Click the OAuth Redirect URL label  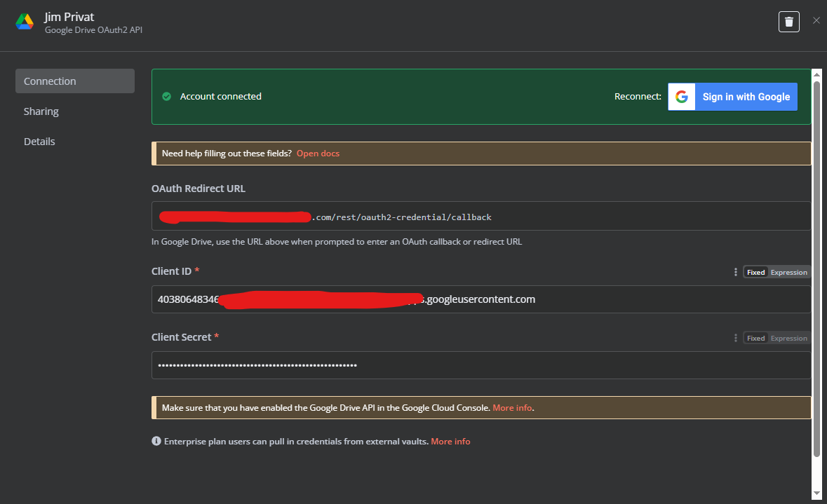click(199, 188)
